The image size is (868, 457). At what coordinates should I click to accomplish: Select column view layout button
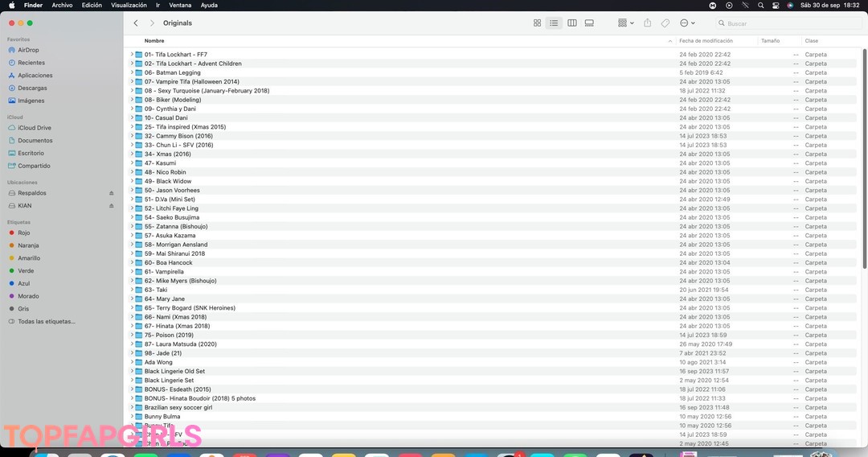571,23
